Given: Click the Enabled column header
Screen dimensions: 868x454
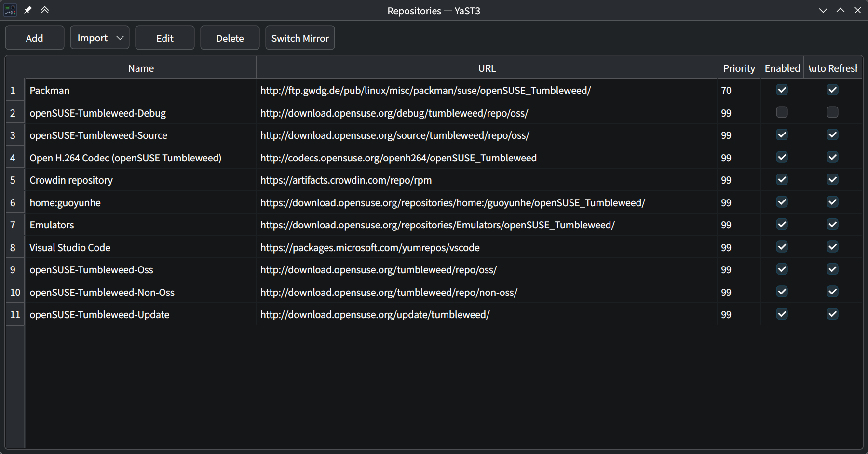Looking at the screenshot, I should pos(782,68).
